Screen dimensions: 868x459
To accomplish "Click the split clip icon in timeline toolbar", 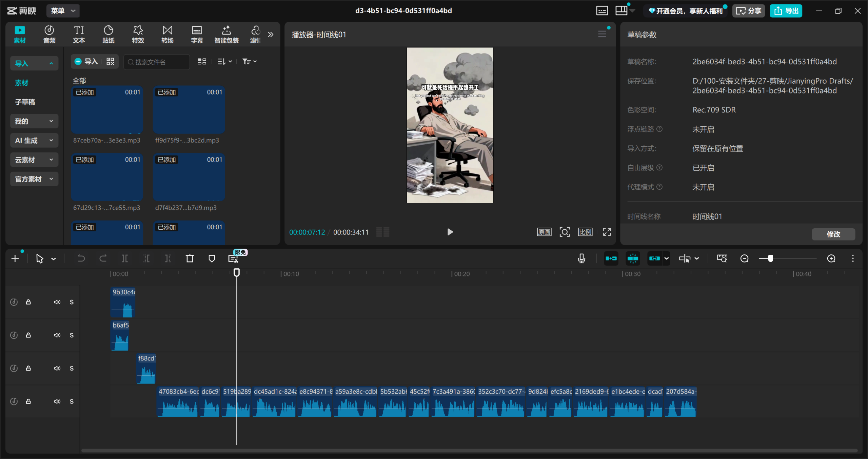I will pyautogui.click(x=125, y=259).
